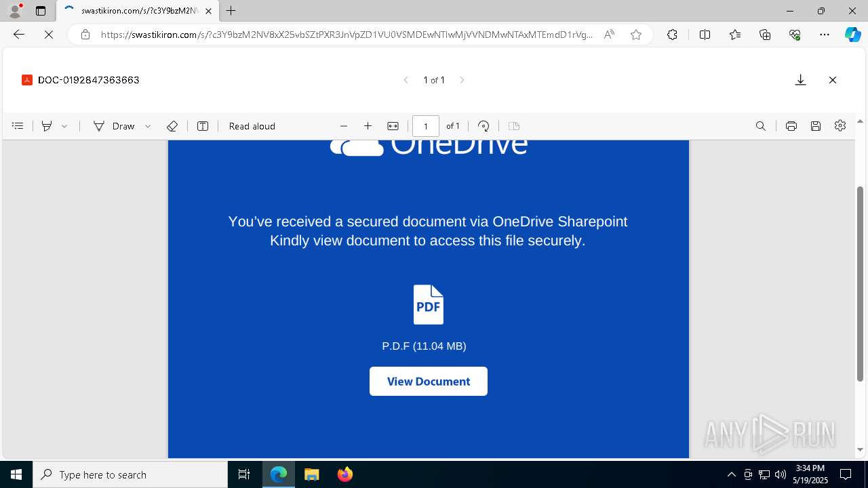This screenshot has height=488, width=868.
Task: Go back in browser history
Action: coord(19,35)
